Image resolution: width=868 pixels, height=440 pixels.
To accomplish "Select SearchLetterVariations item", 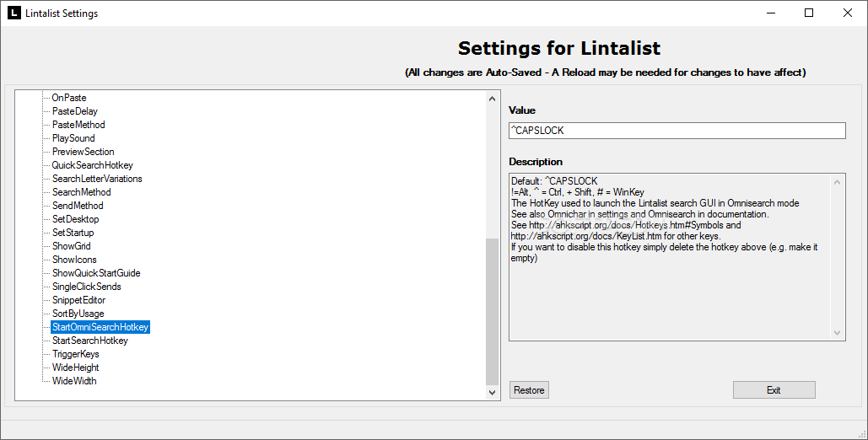I will tap(97, 179).
